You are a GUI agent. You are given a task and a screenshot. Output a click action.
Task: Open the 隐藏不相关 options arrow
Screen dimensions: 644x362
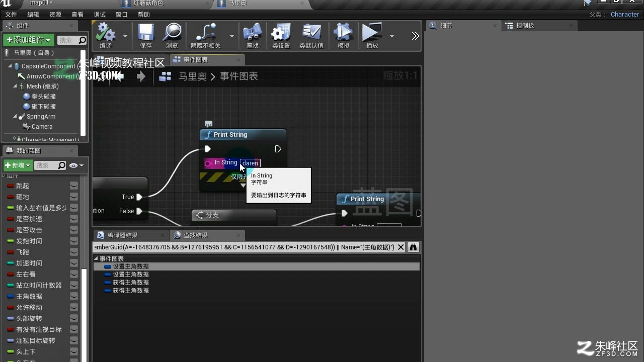[x=232, y=36]
